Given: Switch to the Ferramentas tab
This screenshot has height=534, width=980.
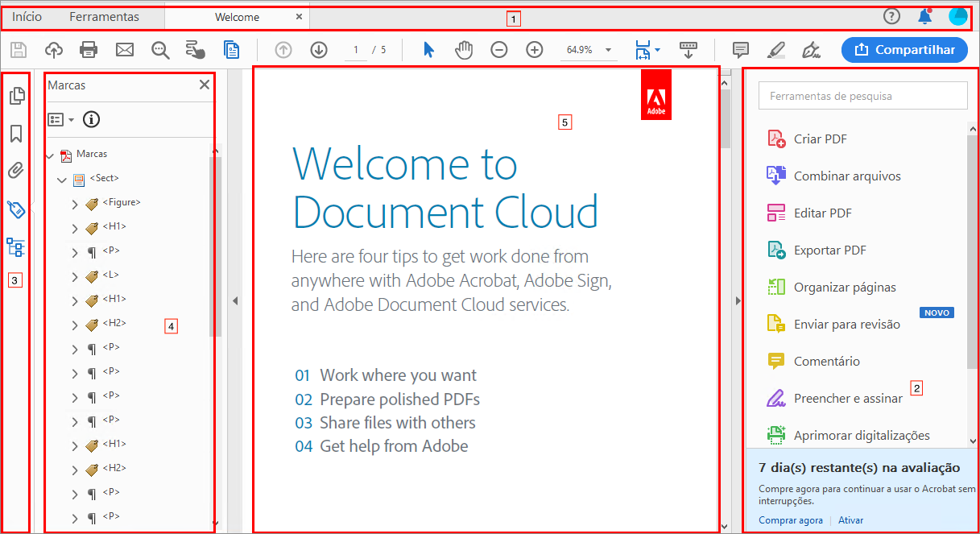Looking at the screenshot, I should 104,17.
